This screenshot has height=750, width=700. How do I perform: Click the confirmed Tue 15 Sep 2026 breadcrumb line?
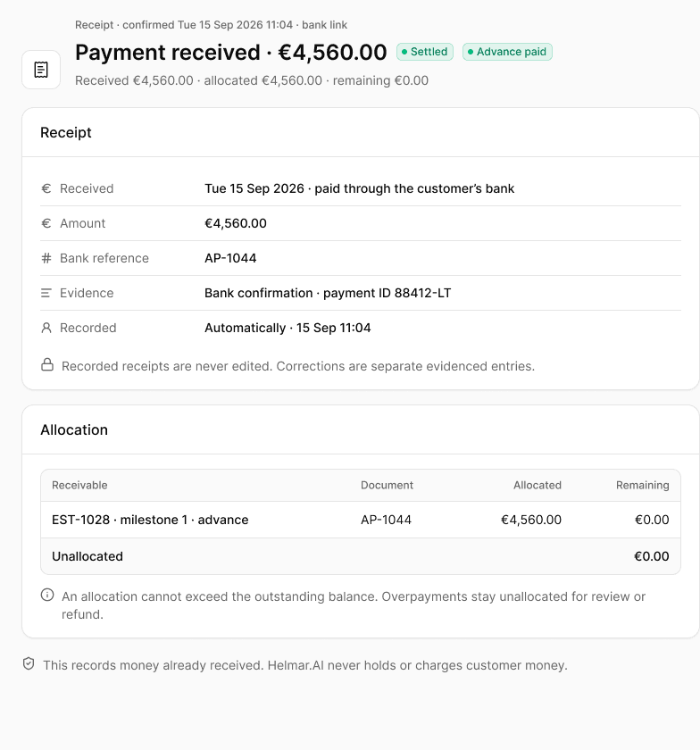pyautogui.click(x=211, y=25)
